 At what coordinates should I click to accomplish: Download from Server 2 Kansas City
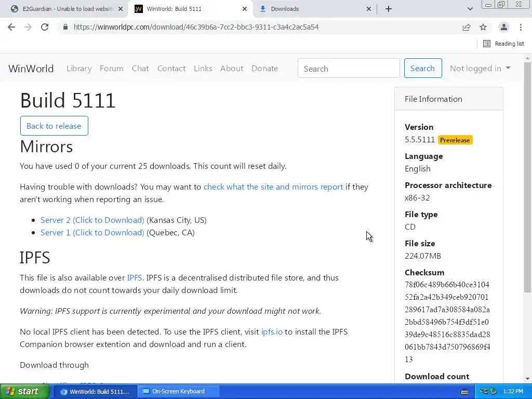point(92,220)
